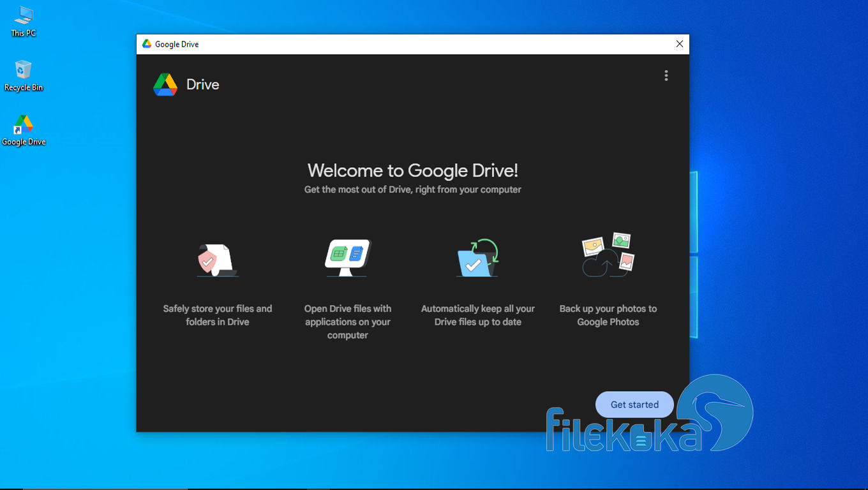This screenshot has height=490, width=868.
Task: Click the monitor with files illustration
Action: 347,258
